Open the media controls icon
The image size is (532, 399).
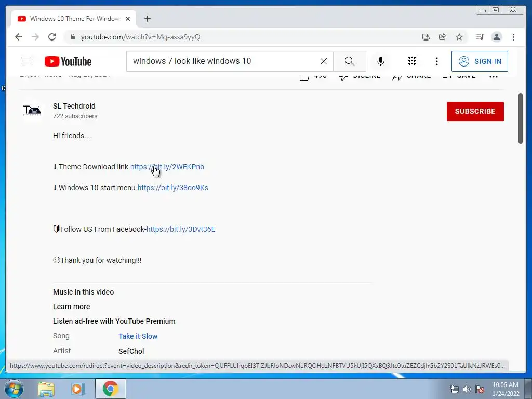click(480, 37)
